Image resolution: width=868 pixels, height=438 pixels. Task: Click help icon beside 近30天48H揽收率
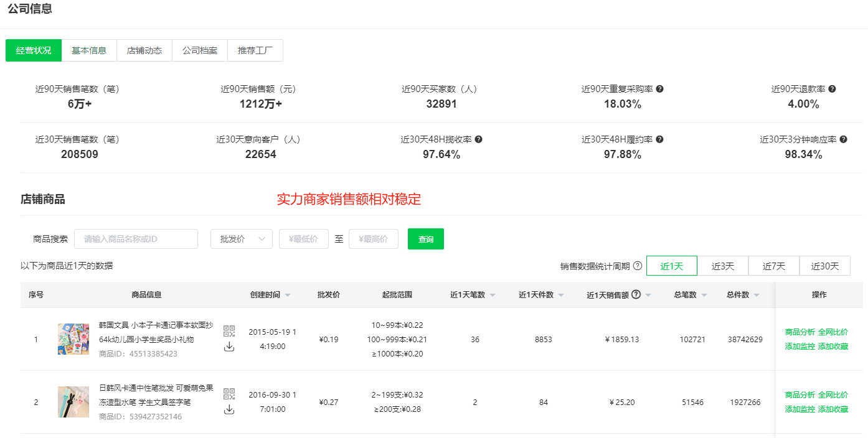479,139
